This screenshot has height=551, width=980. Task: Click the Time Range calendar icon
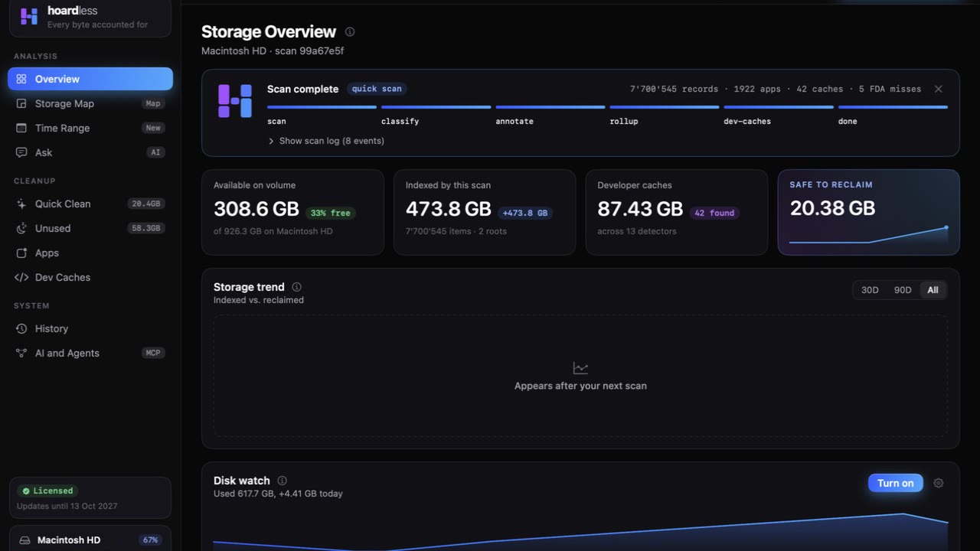pos(21,128)
